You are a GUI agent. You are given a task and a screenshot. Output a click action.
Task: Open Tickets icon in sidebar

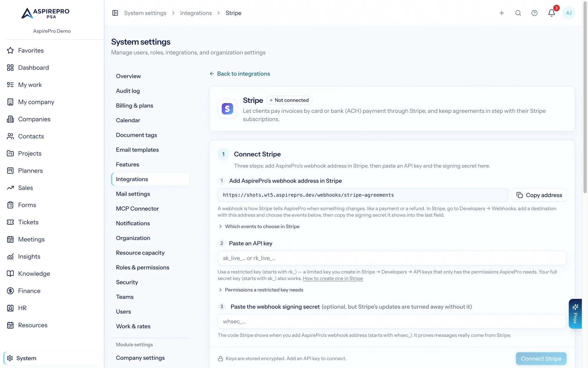[10, 222]
